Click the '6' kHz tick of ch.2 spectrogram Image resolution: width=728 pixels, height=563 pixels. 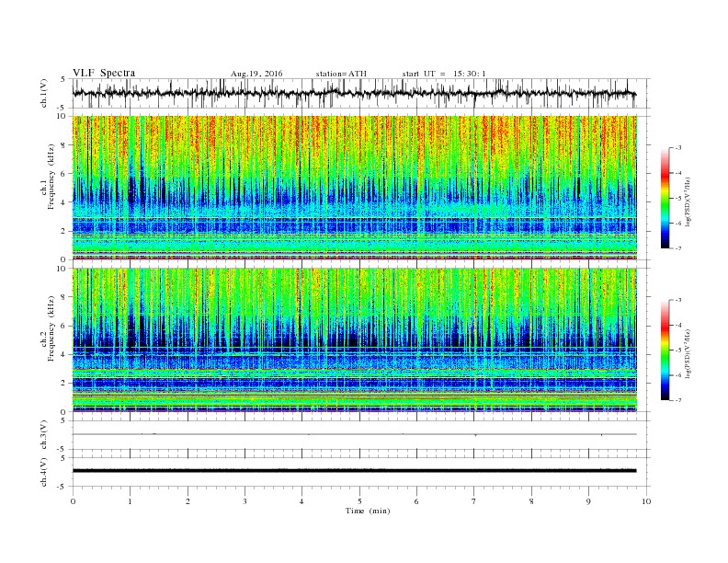click(x=64, y=326)
